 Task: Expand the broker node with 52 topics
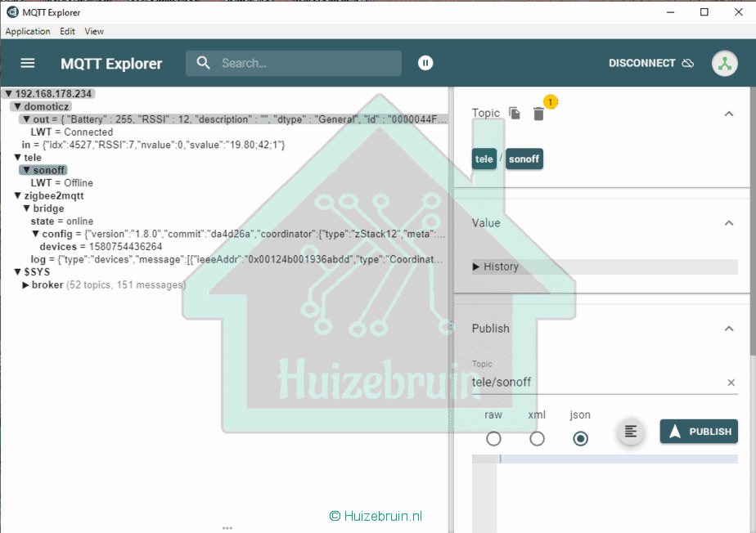[x=25, y=284]
